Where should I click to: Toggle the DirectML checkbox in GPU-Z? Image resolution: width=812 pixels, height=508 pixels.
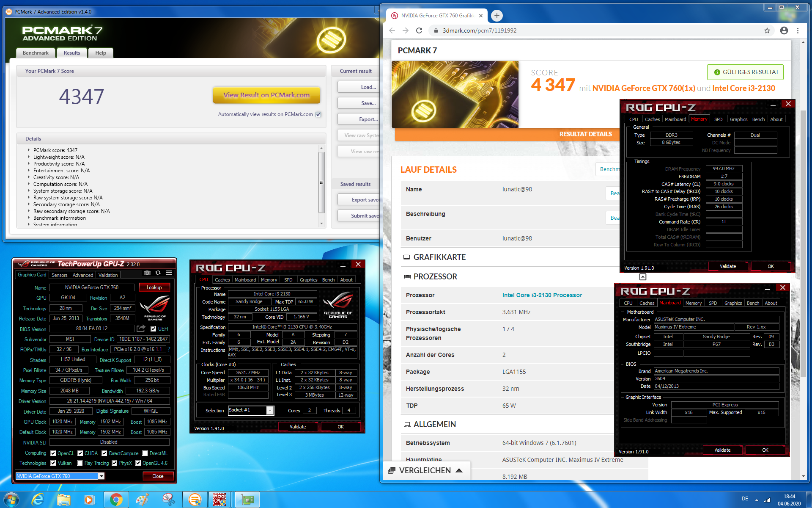coord(145,453)
